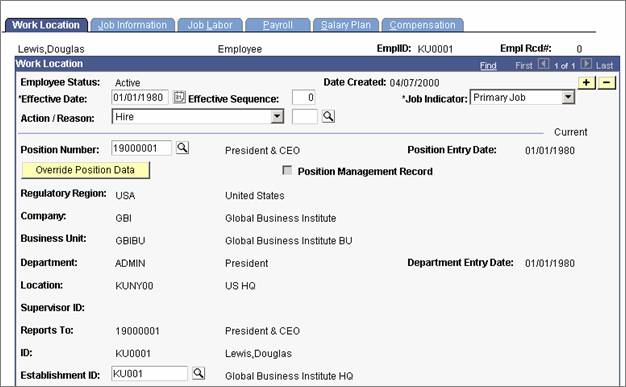Open the Establishment ID lookup magnifier
Screen dimensions: 626x387
pos(198,373)
